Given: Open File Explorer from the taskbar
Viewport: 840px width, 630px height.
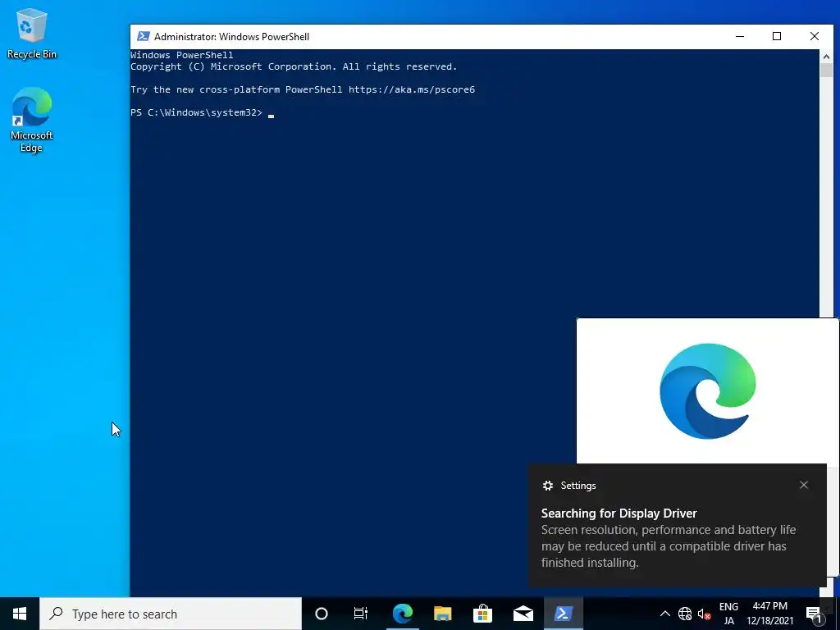Looking at the screenshot, I should [x=442, y=614].
